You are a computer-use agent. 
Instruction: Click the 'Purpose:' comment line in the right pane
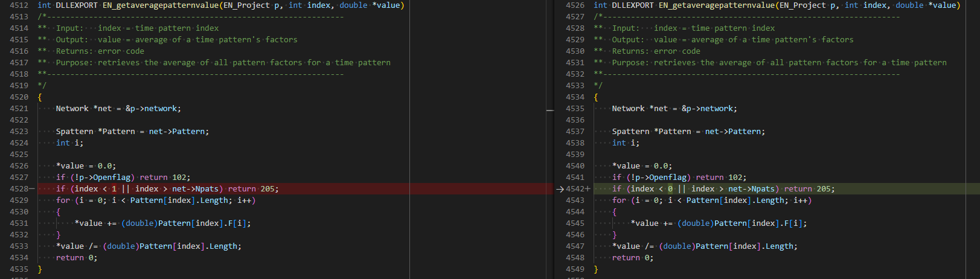pyautogui.click(x=770, y=63)
